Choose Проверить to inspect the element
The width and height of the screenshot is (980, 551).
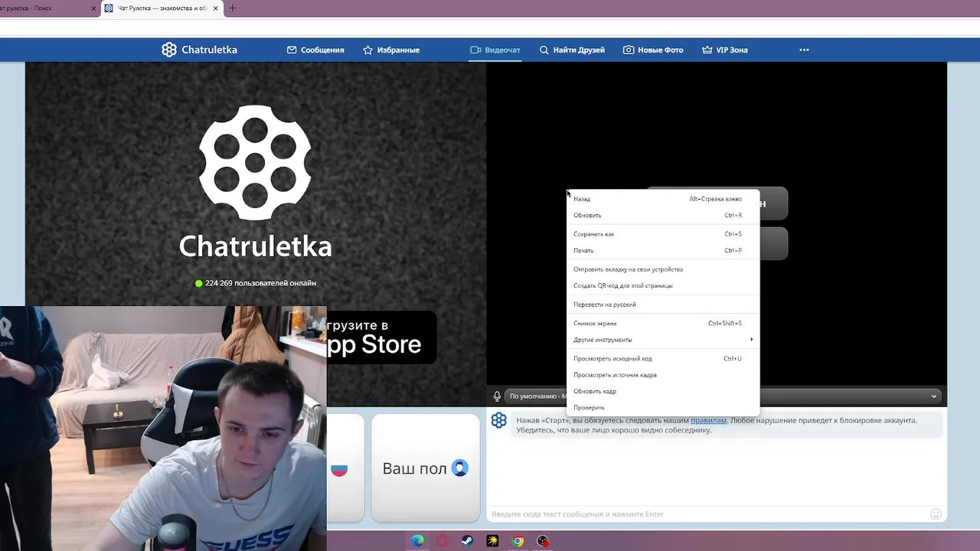663,408
